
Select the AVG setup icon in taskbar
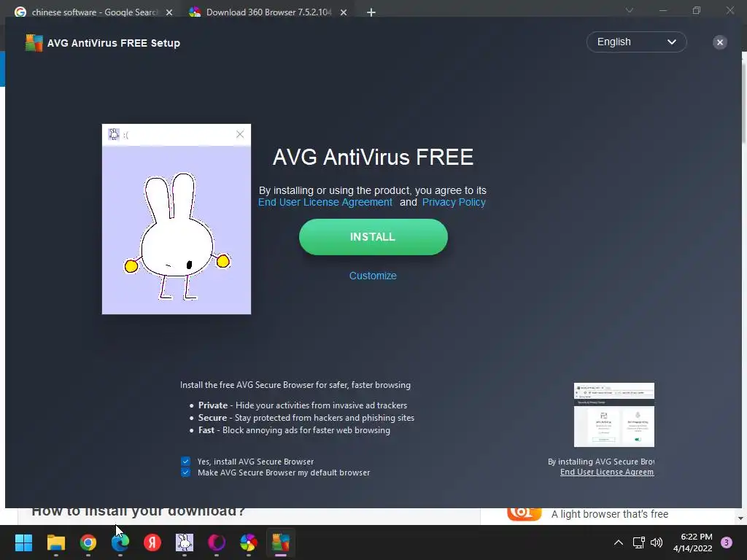point(281,542)
